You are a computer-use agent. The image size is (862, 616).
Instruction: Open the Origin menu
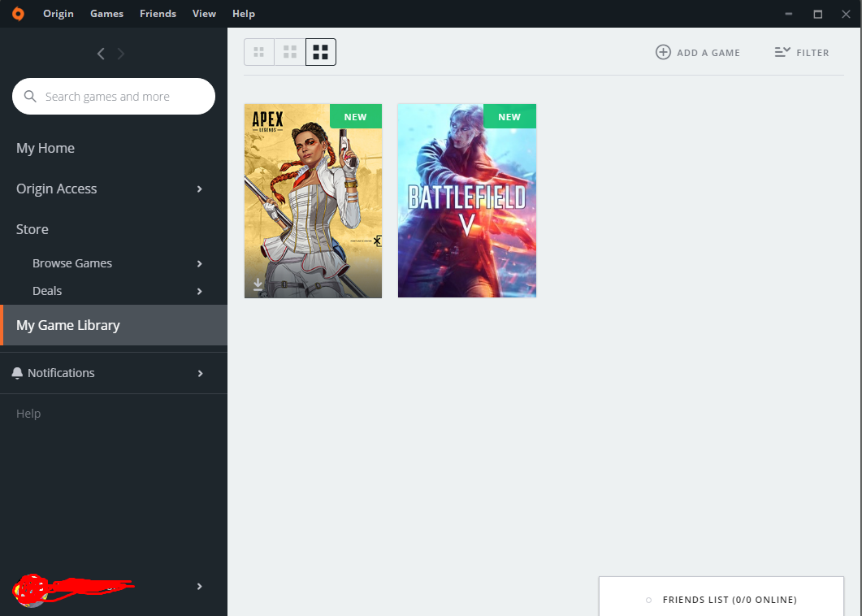pos(58,14)
